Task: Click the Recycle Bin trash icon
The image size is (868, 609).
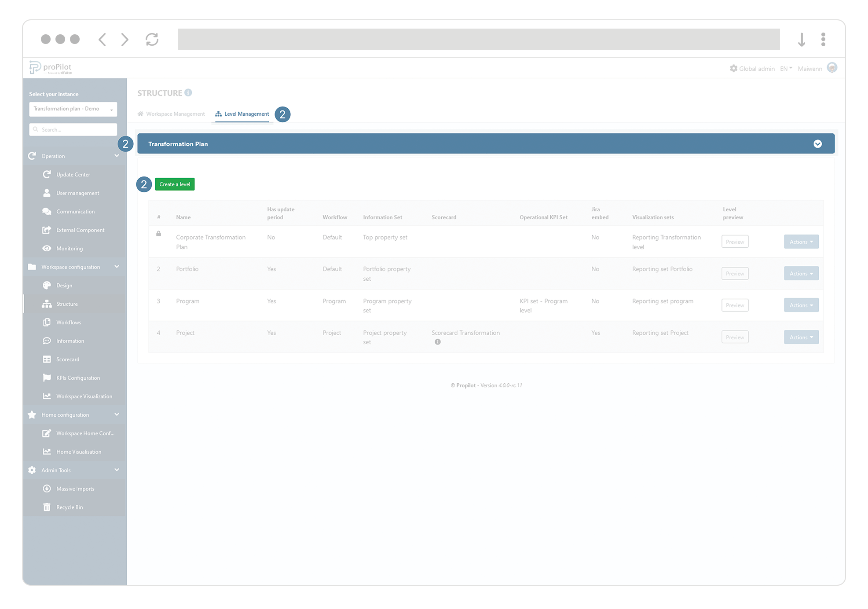Action: click(47, 507)
